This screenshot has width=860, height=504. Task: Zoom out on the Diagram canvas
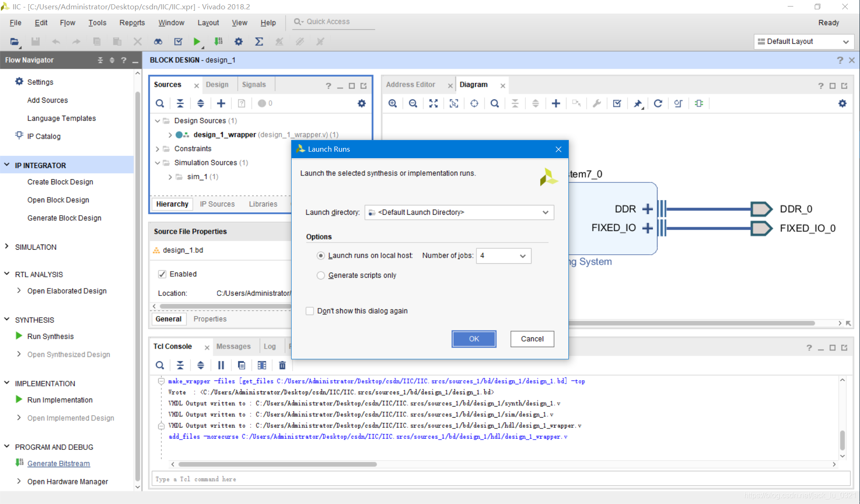tap(413, 104)
